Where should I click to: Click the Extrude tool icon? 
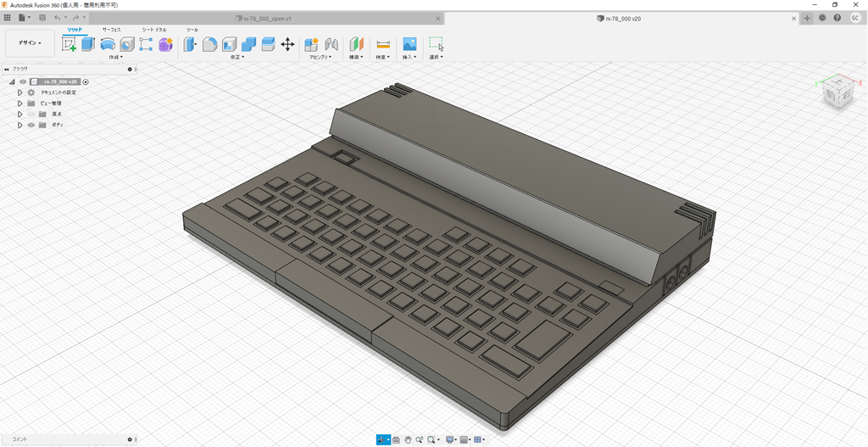[87, 44]
